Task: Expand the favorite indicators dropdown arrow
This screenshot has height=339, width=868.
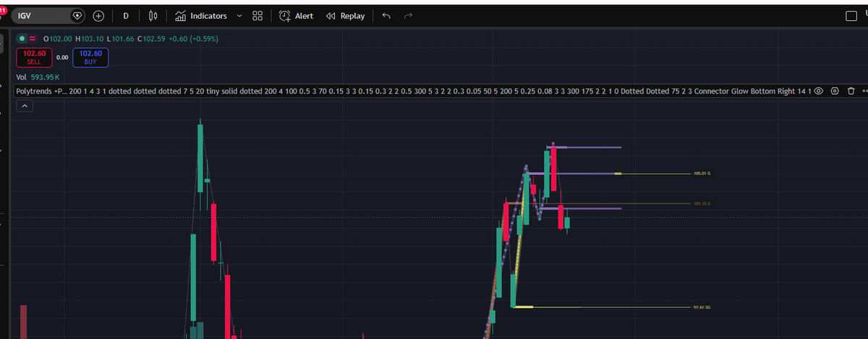Action: [x=239, y=16]
